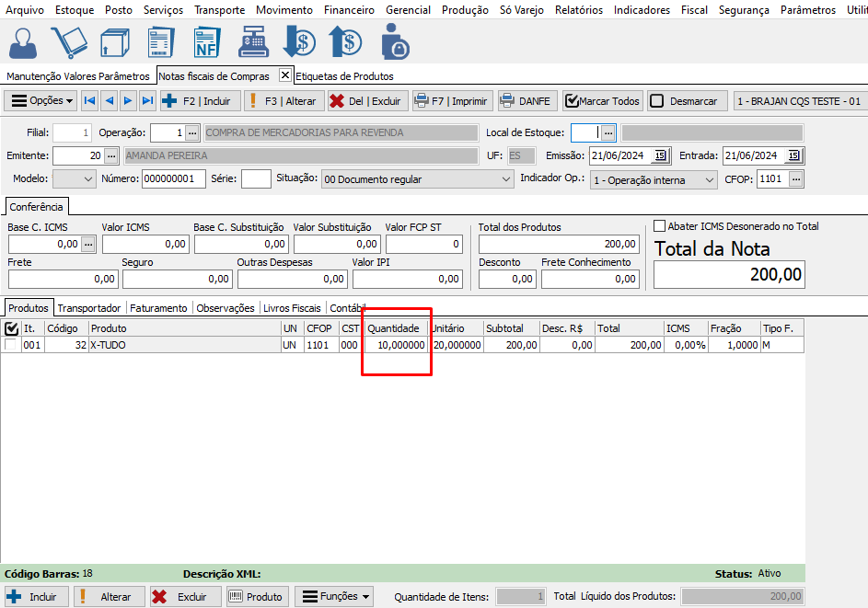
Task: Toggle the checkbox for item 001 row
Action: click(11, 345)
